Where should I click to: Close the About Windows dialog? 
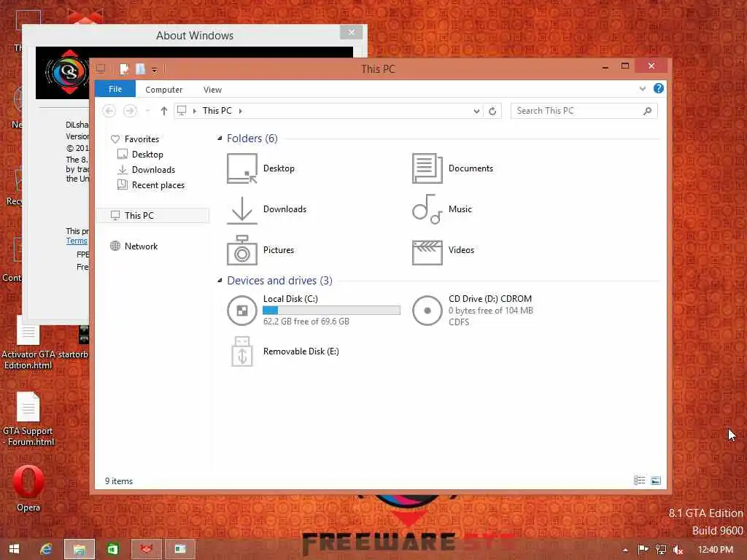pos(352,32)
